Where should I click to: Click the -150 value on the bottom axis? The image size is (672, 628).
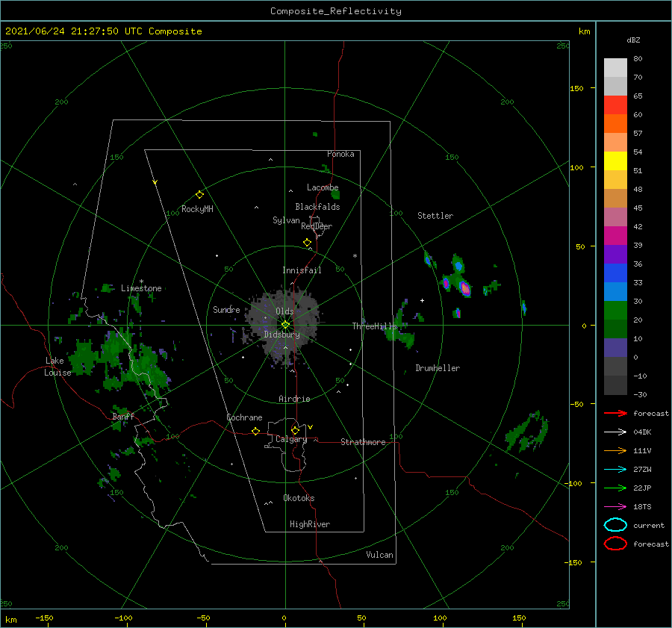44,618
